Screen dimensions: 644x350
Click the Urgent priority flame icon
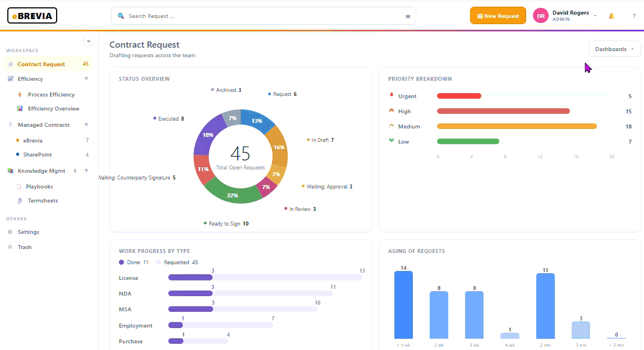[x=392, y=95]
